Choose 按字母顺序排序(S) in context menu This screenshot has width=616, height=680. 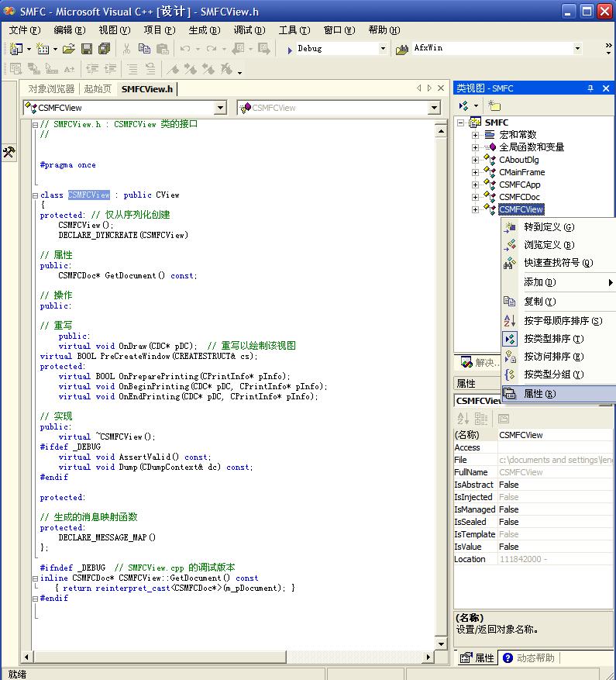[x=559, y=321]
